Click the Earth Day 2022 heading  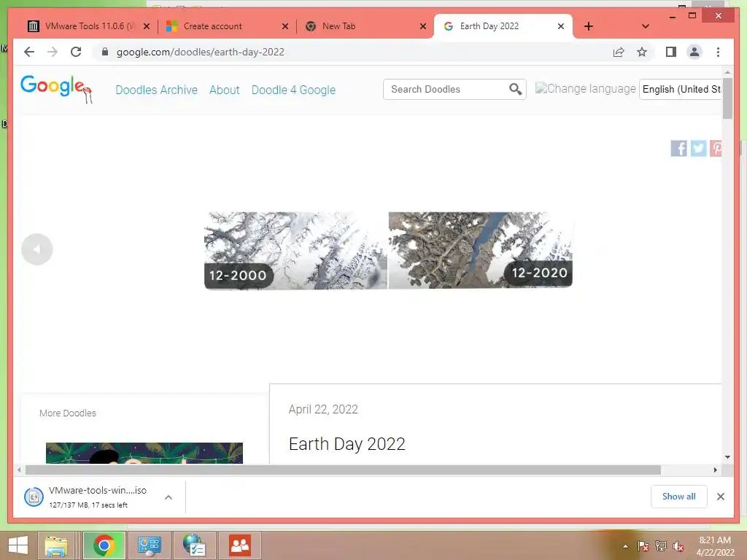pos(347,444)
